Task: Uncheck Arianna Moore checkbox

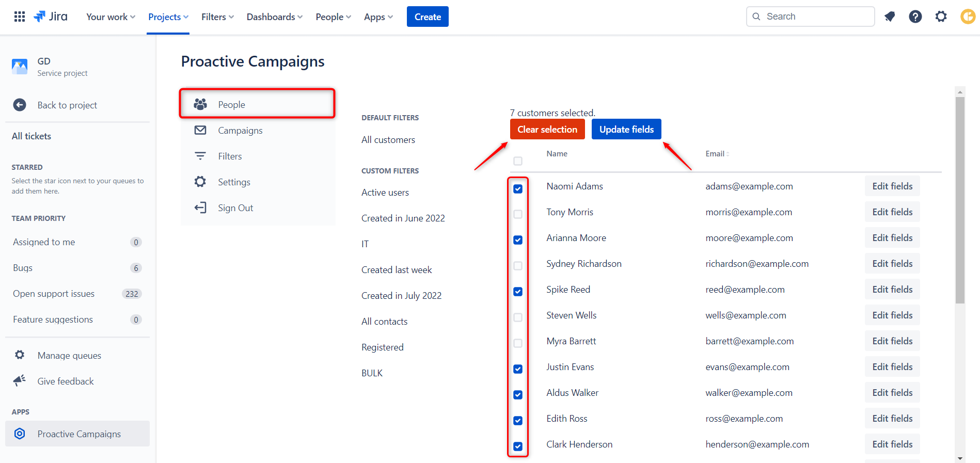Action: (x=518, y=240)
